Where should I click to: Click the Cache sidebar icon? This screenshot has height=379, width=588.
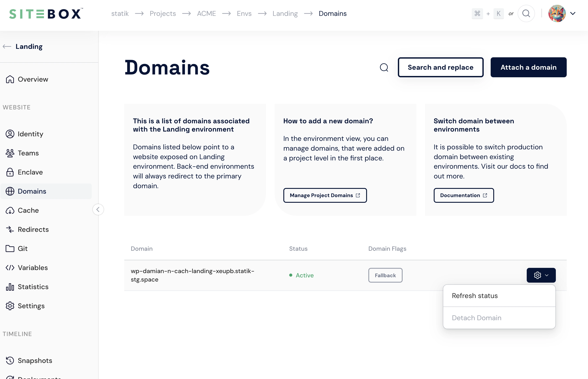(10, 210)
